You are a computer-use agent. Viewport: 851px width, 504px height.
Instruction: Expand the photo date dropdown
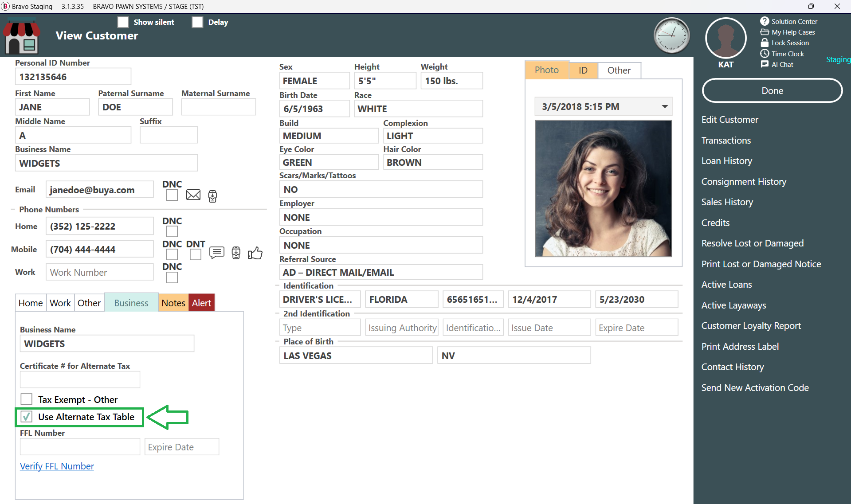click(x=665, y=107)
